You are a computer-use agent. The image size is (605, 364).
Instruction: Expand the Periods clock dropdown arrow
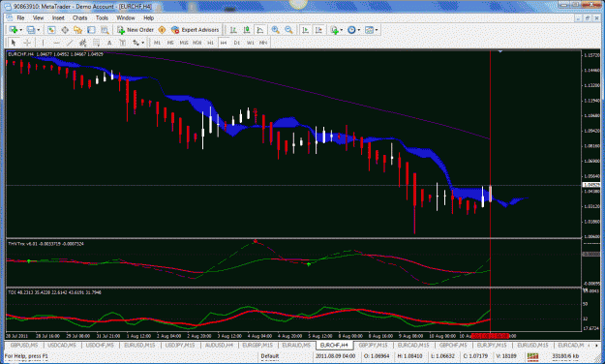coord(359,30)
